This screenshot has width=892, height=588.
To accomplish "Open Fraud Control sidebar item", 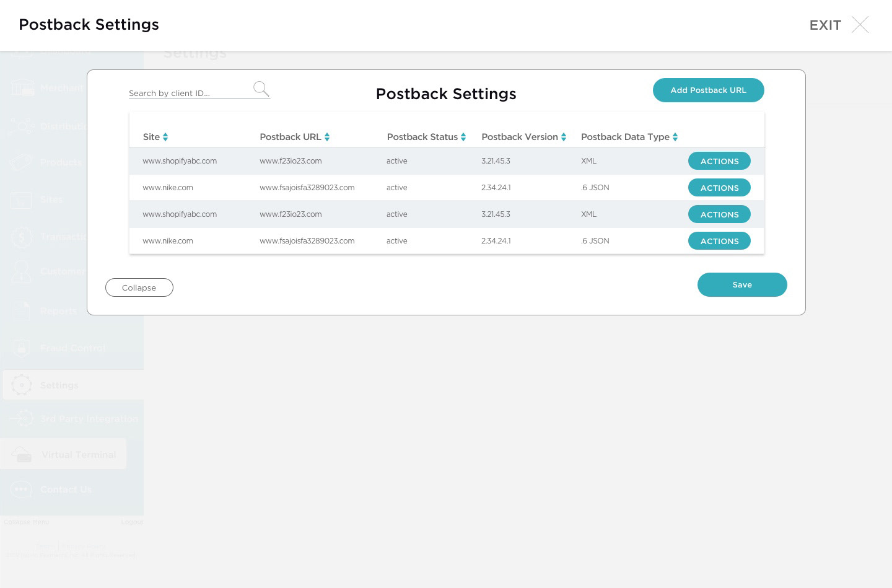I will click(x=72, y=348).
